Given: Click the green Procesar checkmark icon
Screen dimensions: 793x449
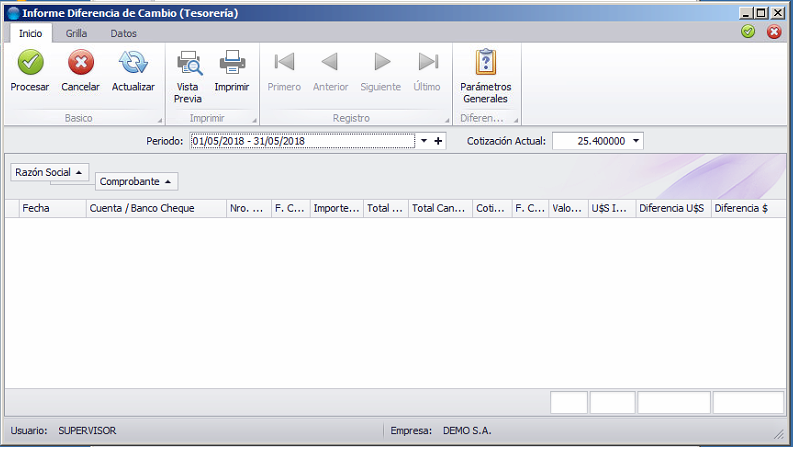Looking at the screenshot, I should tap(30, 63).
